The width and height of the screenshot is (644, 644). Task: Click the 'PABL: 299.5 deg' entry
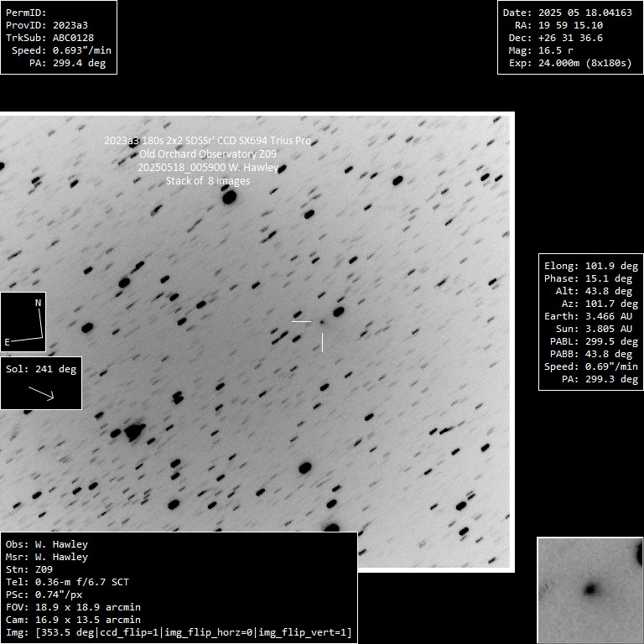pyautogui.click(x=594, y=342)
